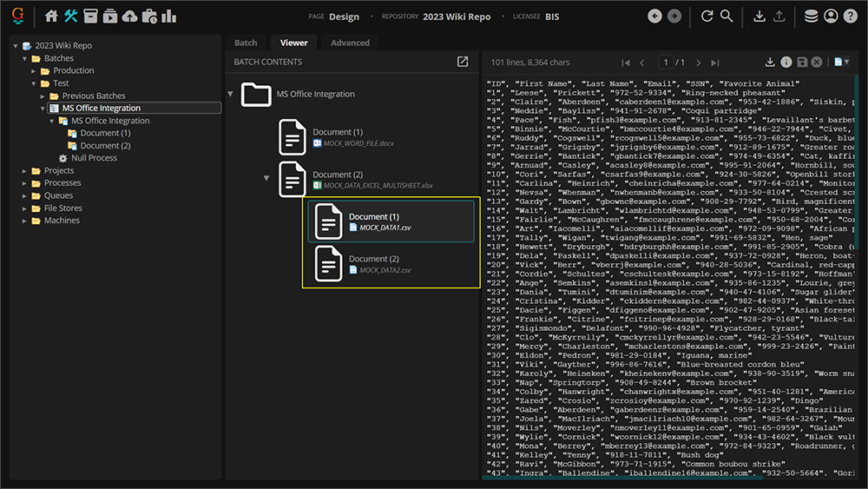Open the Home page icon
Viewport: 868px width, 489px height.
tap(52, 17)
